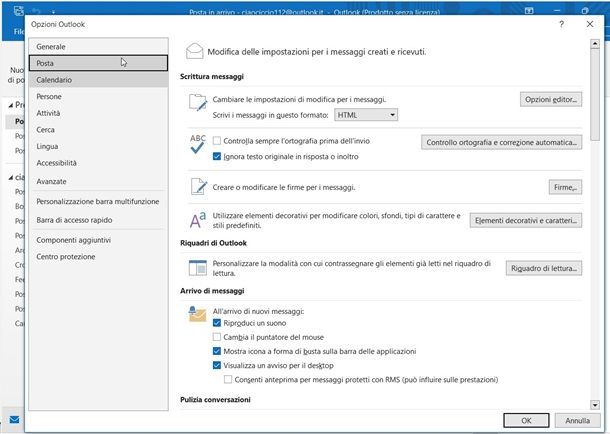The image size is (610, 434).
Task: Click the Riquadro di lettura button
Action: pyautogui.click(x=544, y=268)
